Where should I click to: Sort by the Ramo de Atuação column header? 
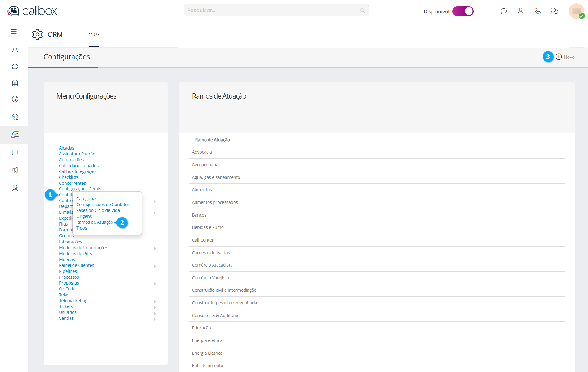click(x=212, y=140)
